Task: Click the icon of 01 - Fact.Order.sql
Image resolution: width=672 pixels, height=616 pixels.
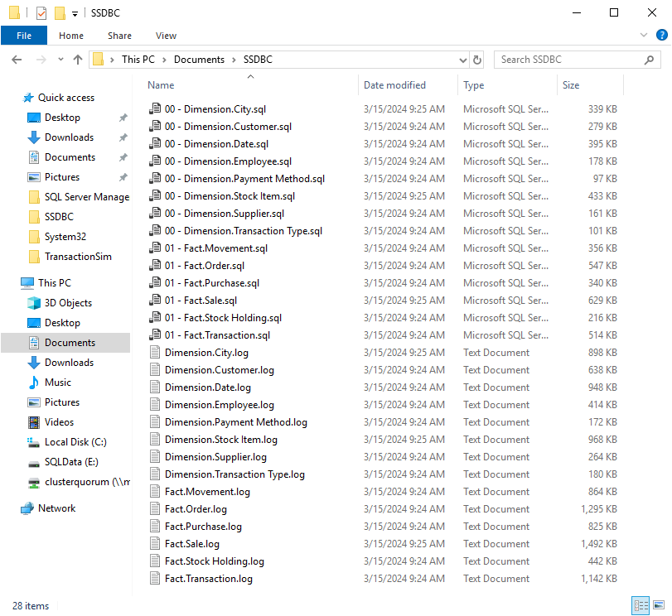Action: pos(155,266)
